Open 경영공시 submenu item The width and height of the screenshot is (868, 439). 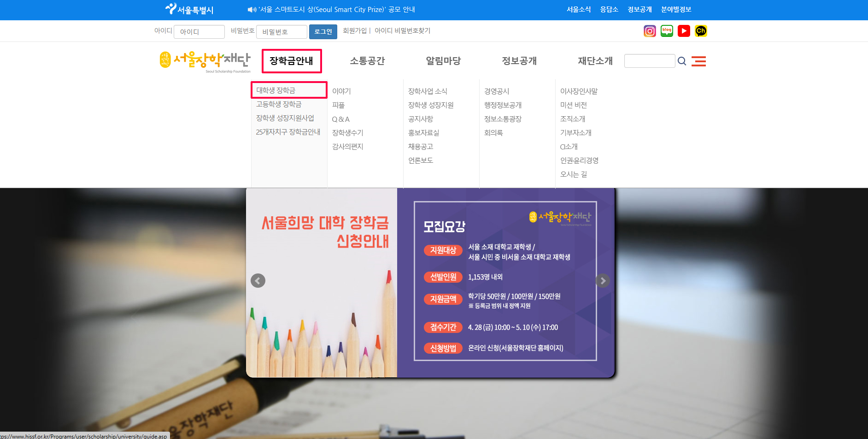(497, 91)
